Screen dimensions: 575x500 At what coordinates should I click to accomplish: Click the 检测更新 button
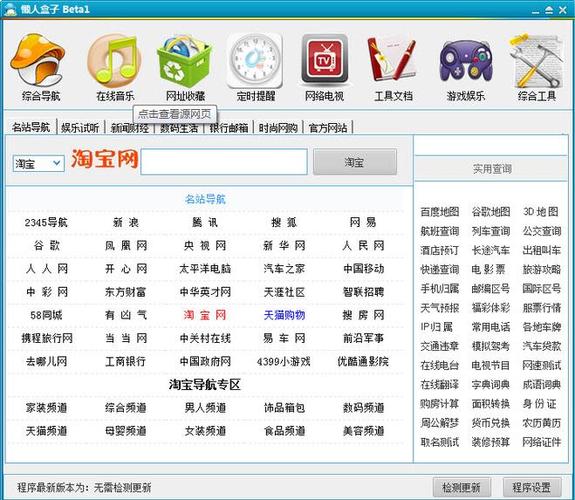(x=461, y=488)
